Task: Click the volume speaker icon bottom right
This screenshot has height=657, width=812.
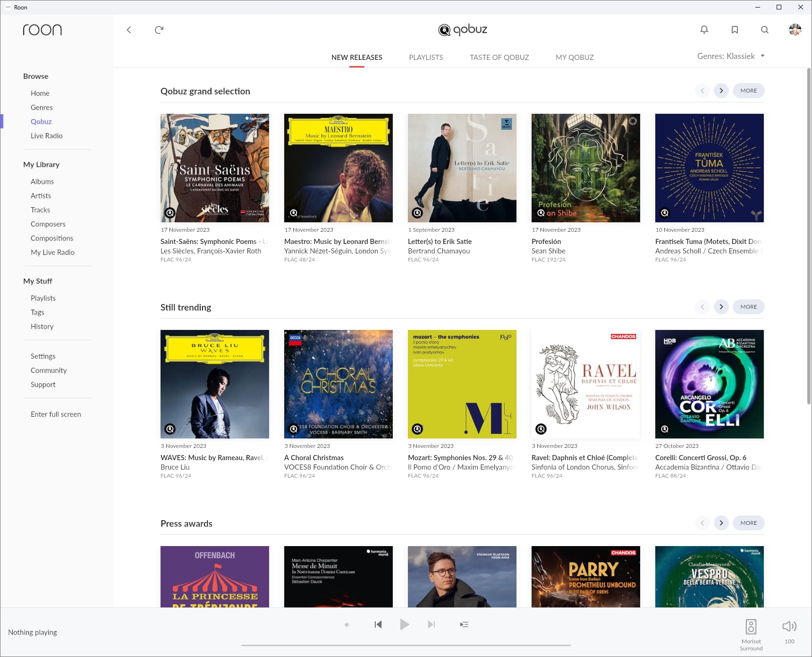Action: [789, 626]
